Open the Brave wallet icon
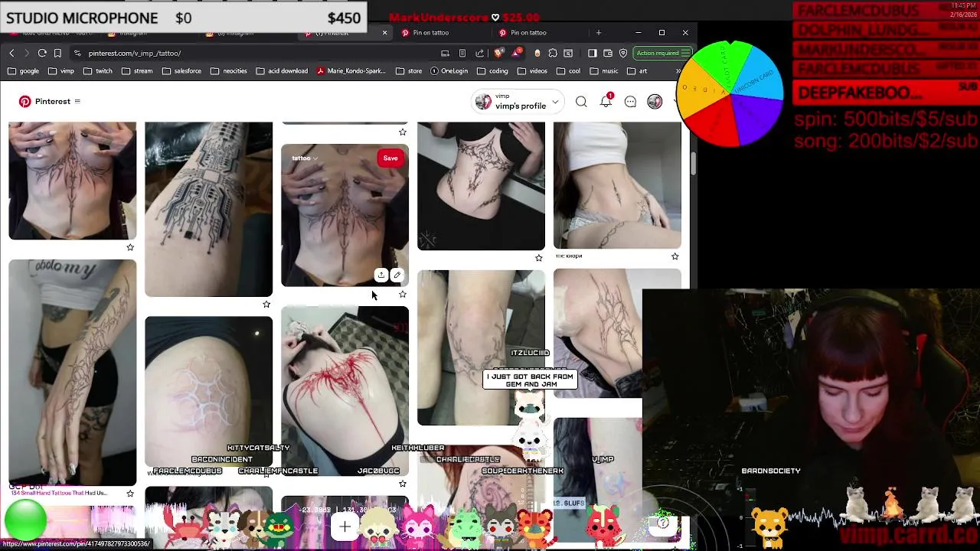Viewport: 980px width, 551px height. [608, 53]
